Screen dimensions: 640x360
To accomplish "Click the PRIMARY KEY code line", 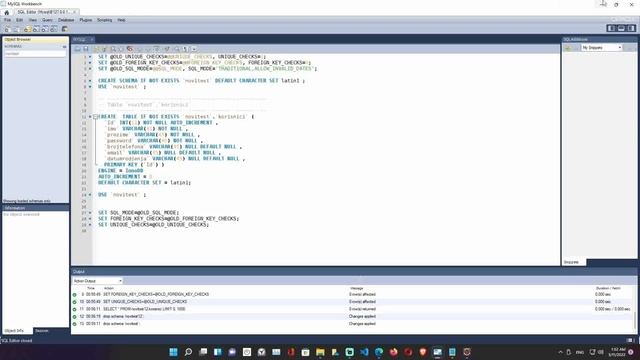I will click(134, 164).
